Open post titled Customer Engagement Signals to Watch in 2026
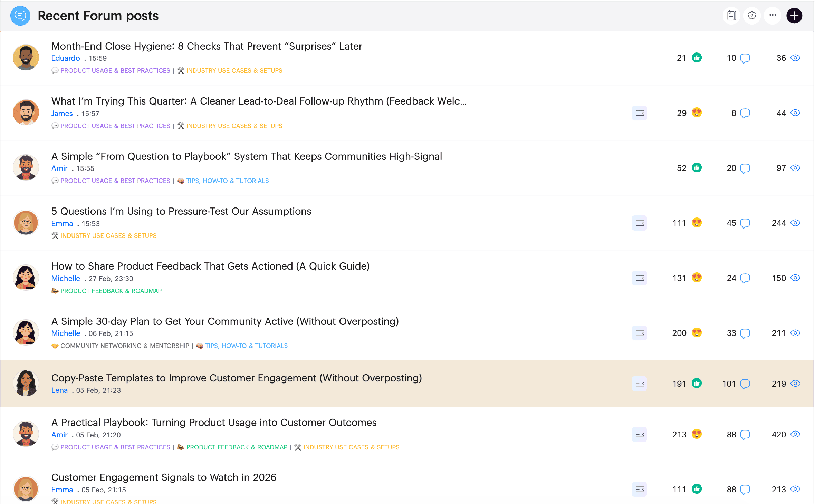815x504 pixels. [164, 477]
